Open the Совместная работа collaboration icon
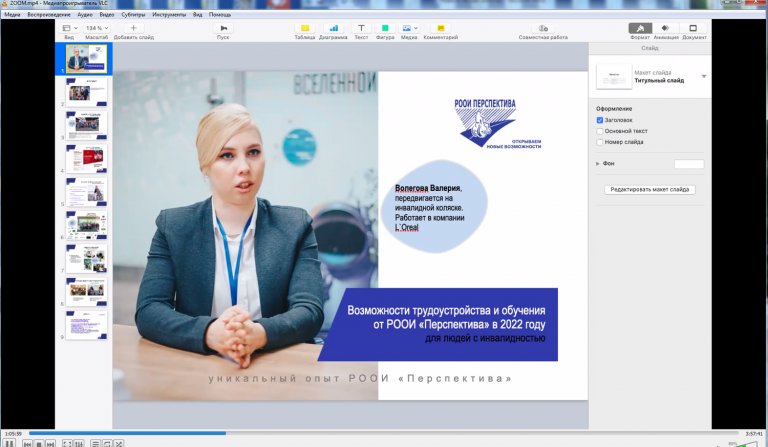This screenshot has width=768, height=447. point(543,28)
